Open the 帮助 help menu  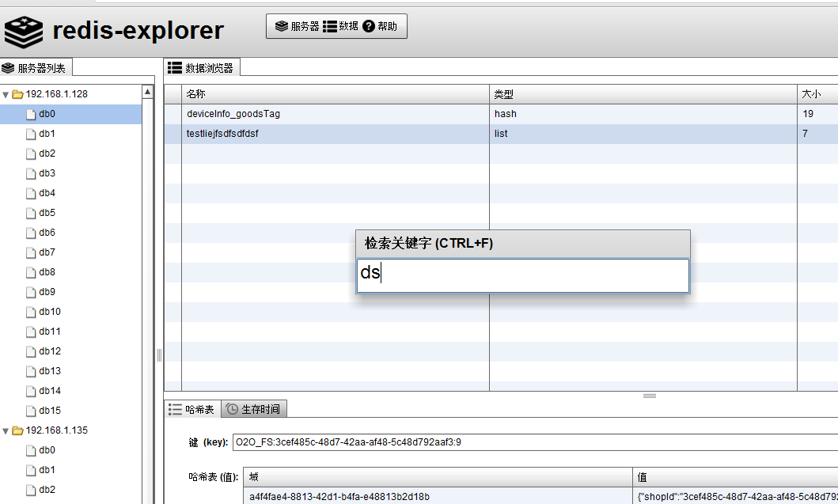coord(380,26)
